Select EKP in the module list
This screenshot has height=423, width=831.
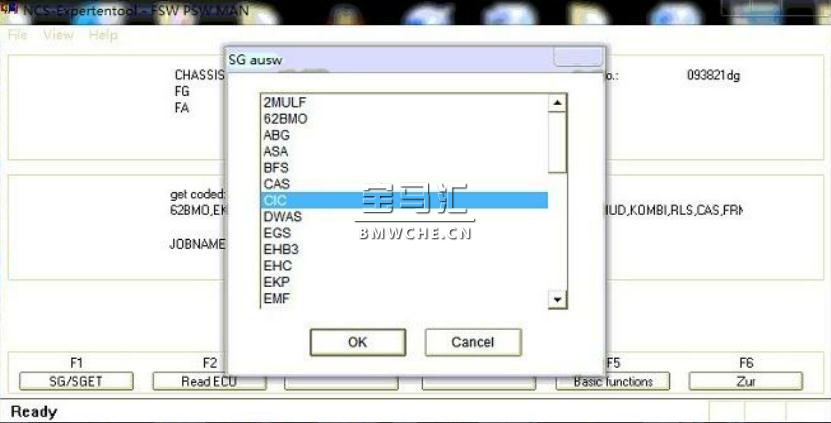tap(405, 282)
